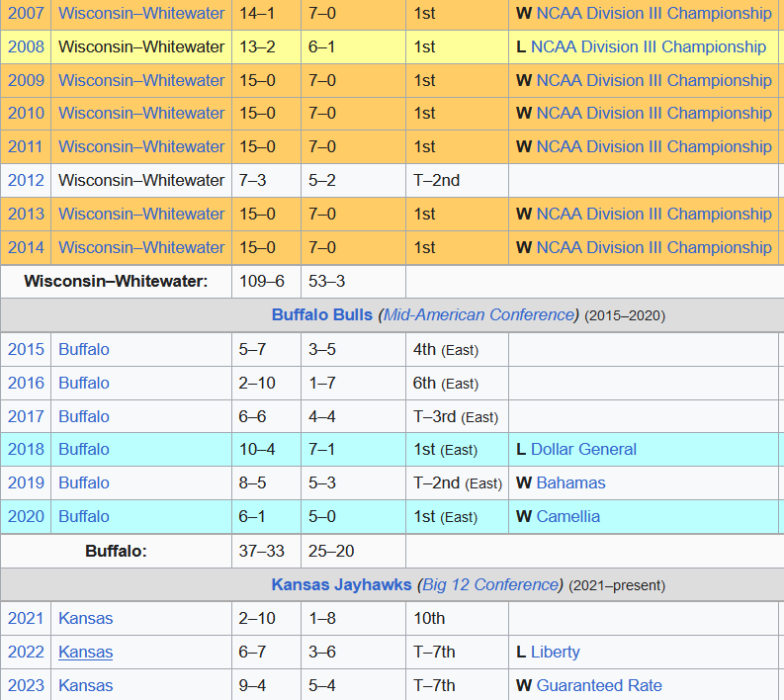
Task: Select the 2008 overall record 13–2
Action: click(257, 46)
